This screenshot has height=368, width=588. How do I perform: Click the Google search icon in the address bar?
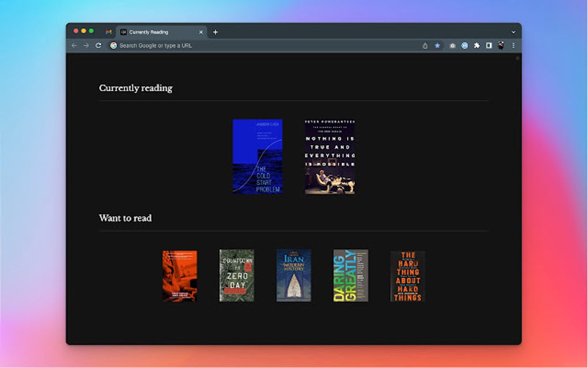point(112,45)
